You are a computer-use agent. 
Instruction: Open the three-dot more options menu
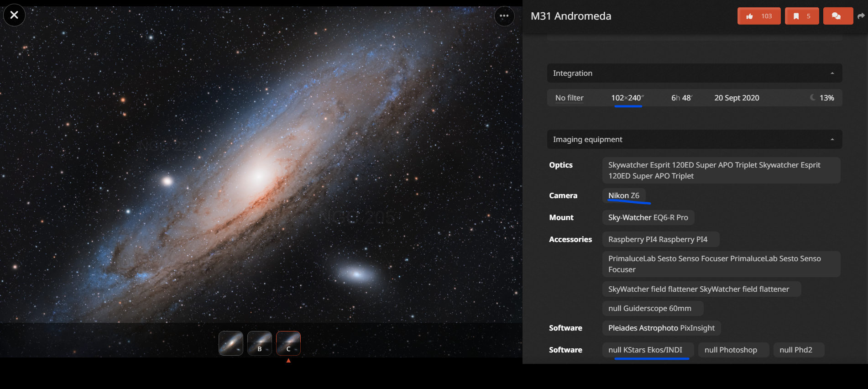(x=504, y=16)
